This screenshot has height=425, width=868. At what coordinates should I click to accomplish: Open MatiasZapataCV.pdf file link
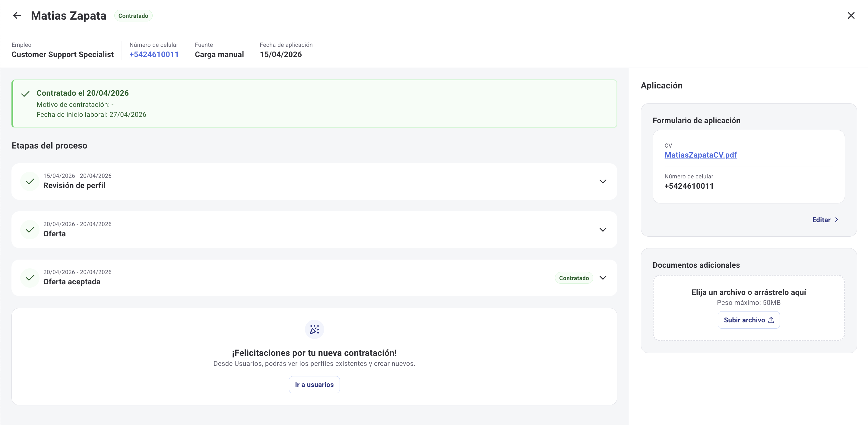coord(700,155)
